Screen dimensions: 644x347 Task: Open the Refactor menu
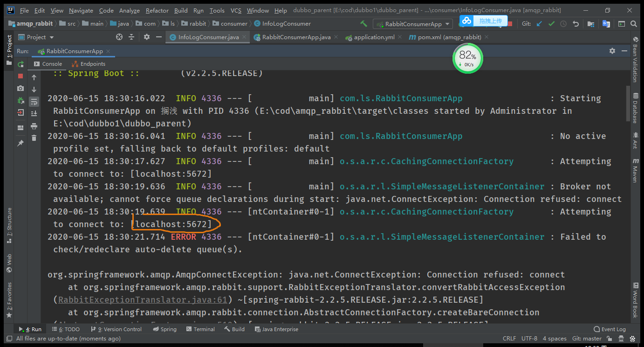tap(157, 10)
